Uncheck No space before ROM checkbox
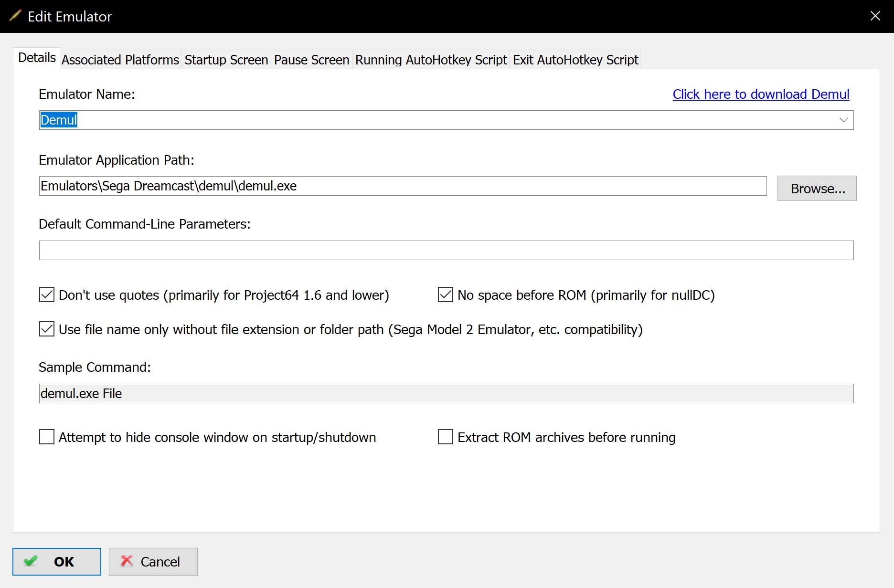The width and height of the screenshot is (894, 588). point(446,295)
